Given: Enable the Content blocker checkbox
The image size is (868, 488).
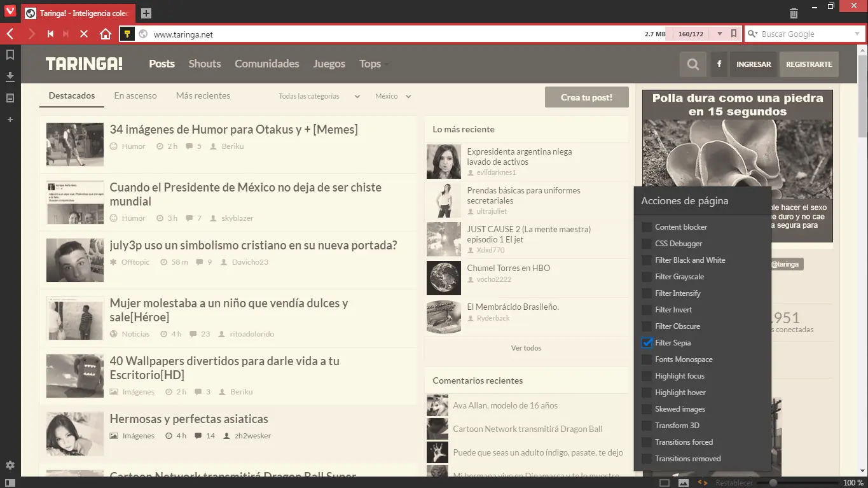Looking at the screenshot, I should (x=647, y=227).
